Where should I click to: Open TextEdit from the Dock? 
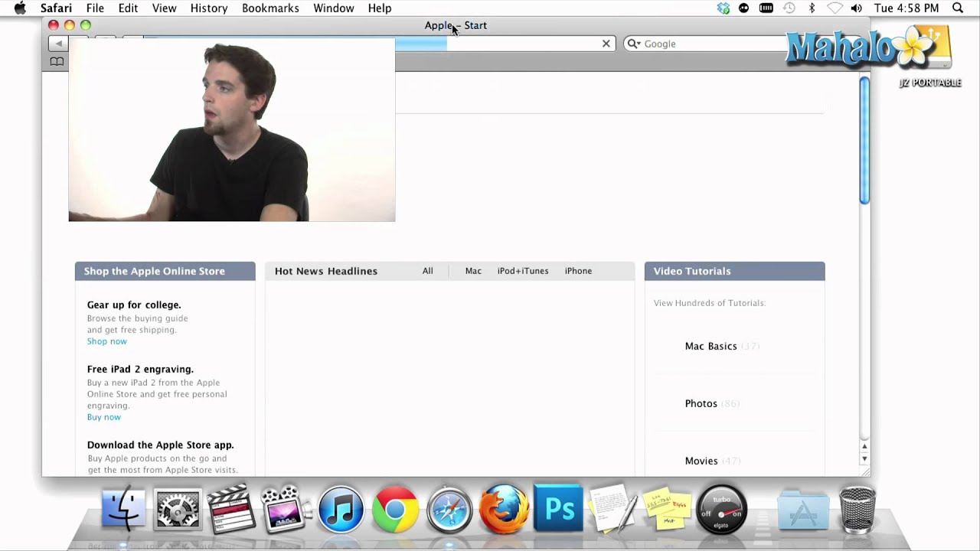coord(612,508)
